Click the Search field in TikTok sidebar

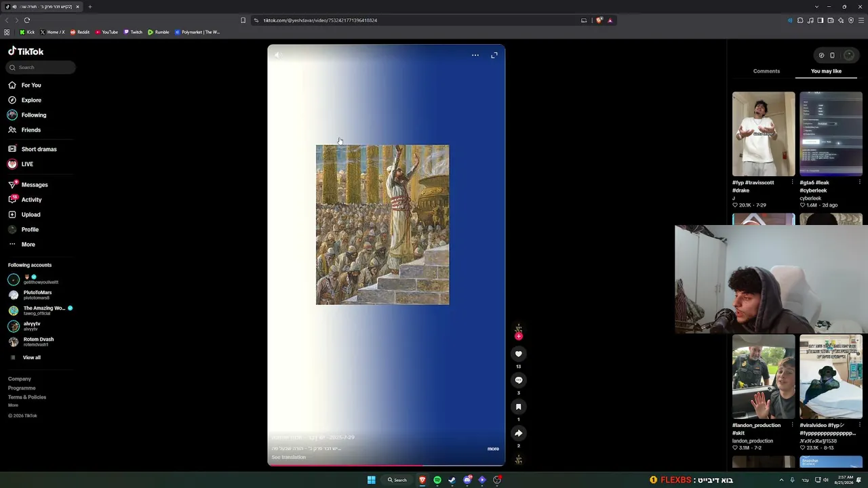pos(41,67)
